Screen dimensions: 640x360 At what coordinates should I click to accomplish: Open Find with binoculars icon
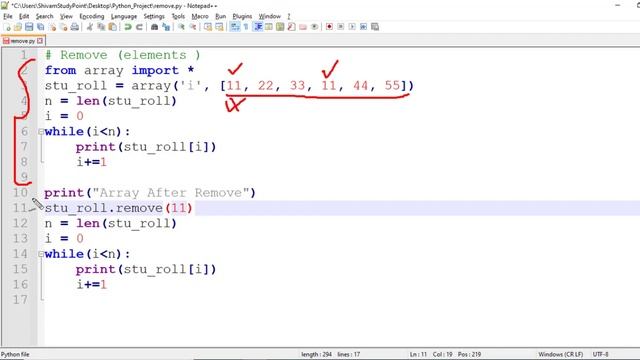[154, 27]
